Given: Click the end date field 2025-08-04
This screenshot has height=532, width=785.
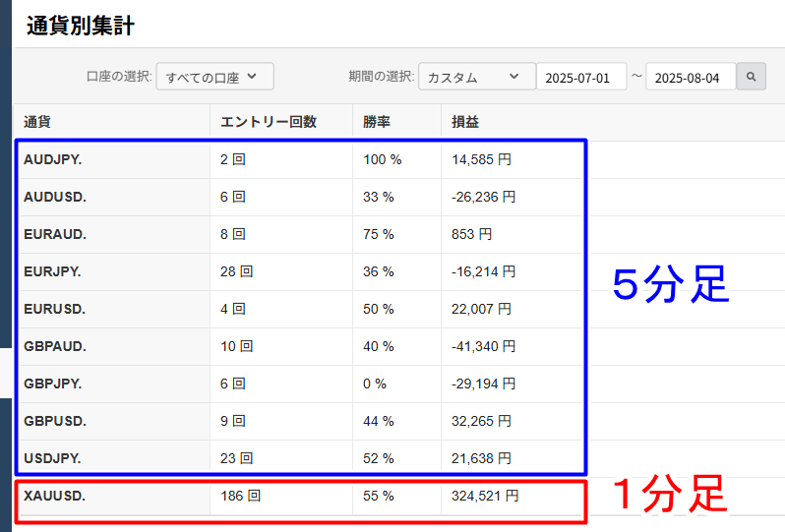Looking at the screenshot, I should tap(691, 77).
